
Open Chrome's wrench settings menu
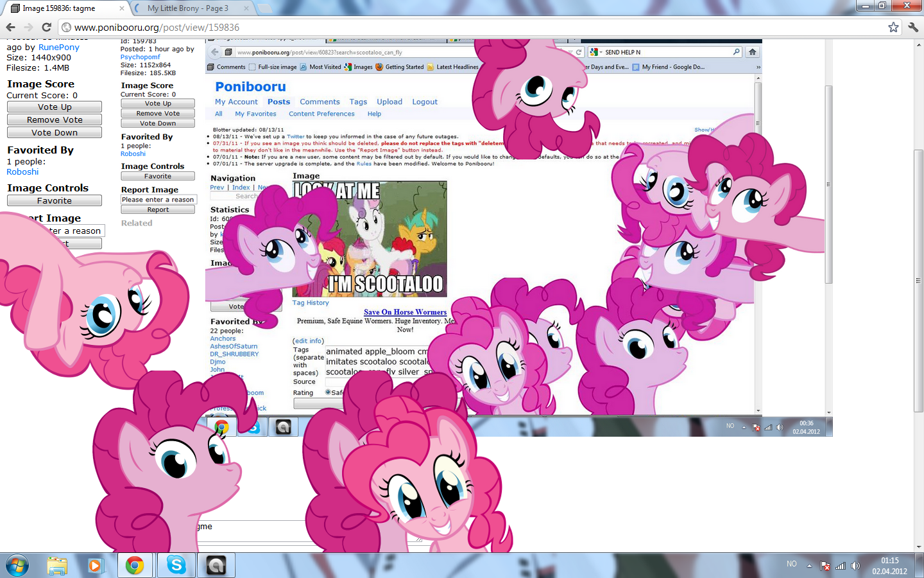tap(913, 27)
